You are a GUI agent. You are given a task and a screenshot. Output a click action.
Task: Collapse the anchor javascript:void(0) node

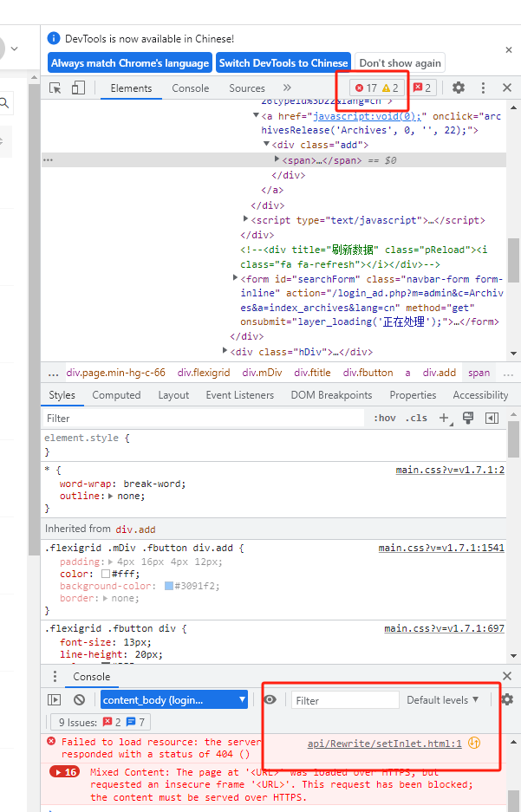click(256, 115)
